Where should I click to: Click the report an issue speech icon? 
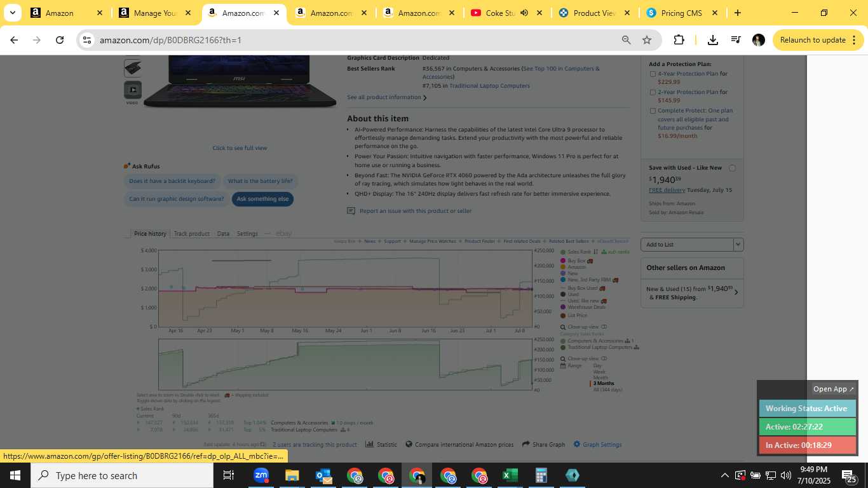pos(351,211)
